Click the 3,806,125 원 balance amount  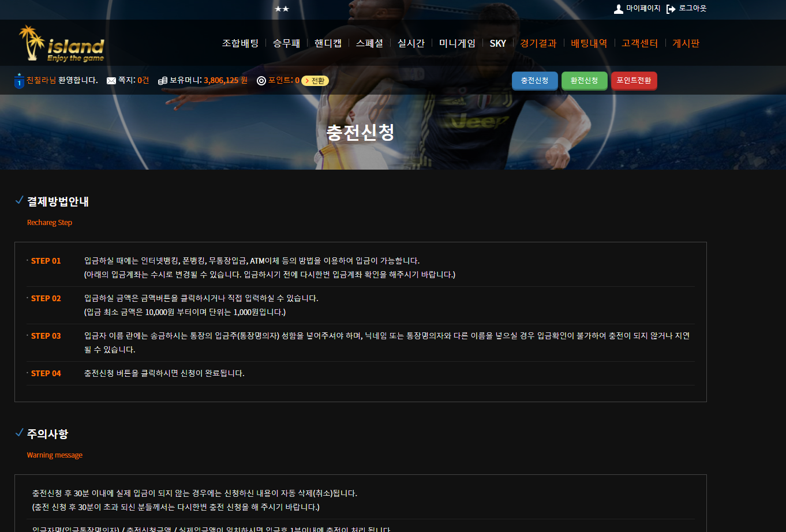pyautogui.click(x=226, y=81)
